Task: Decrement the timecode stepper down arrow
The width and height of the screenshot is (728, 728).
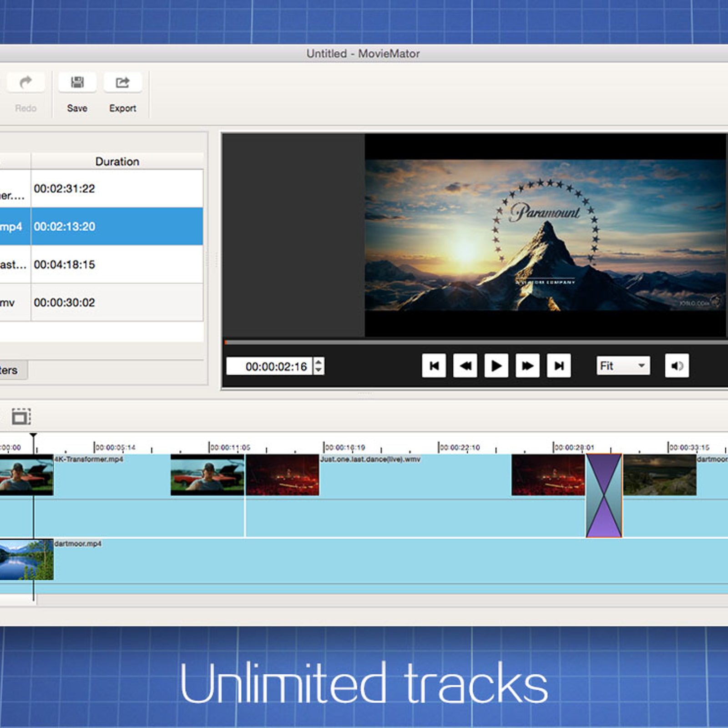Action: coord(319,371)
